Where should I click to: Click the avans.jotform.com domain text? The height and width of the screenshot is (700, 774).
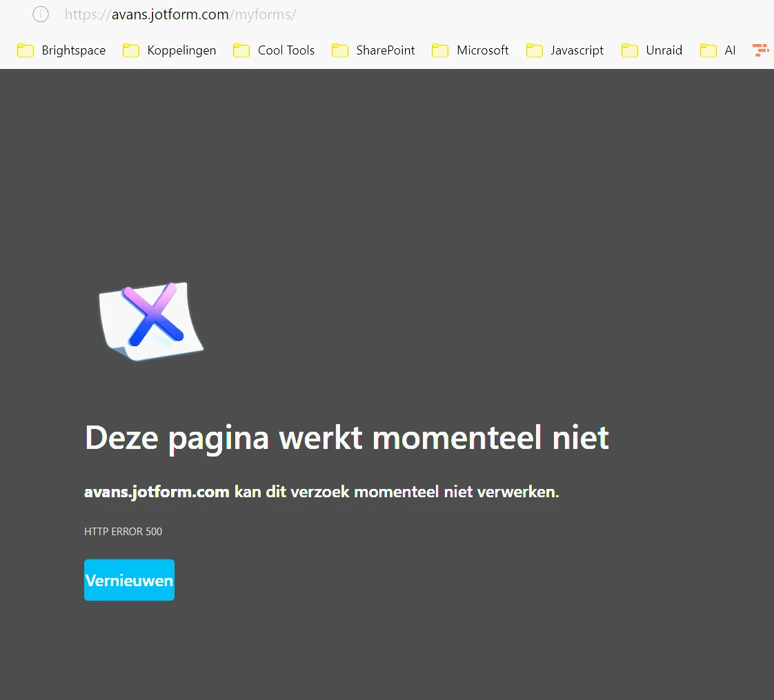coord(156,491)
